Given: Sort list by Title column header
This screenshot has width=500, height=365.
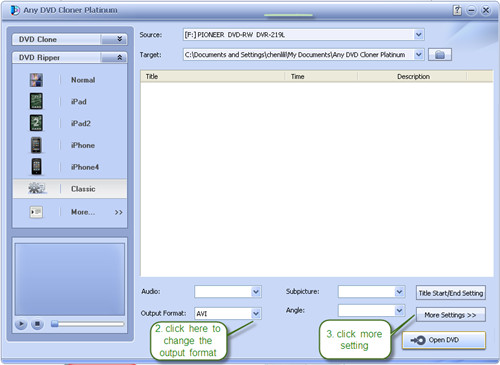Looking at the screenshot, I should (213, 77).
